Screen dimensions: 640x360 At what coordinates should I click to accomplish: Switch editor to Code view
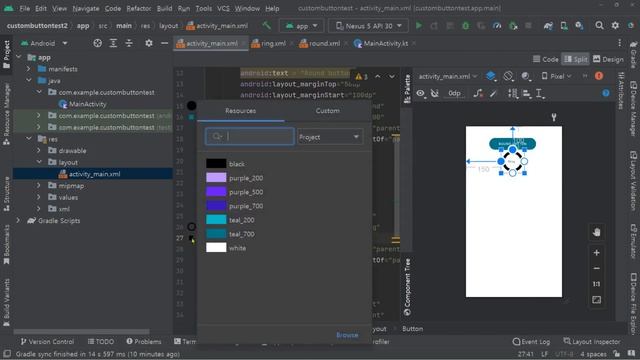click(546, 59)
